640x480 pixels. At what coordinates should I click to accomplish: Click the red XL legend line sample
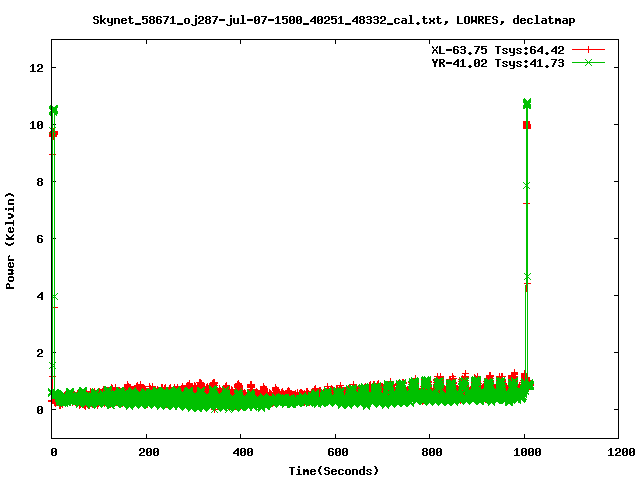588,50
